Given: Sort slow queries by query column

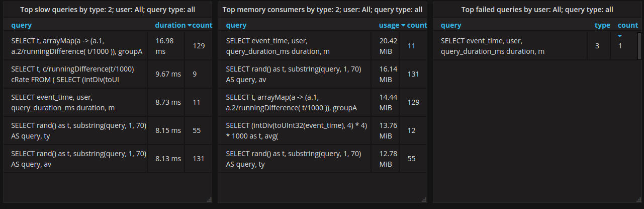Looking at the screenshot, I should pyautogui.click(x=22, y=25).
